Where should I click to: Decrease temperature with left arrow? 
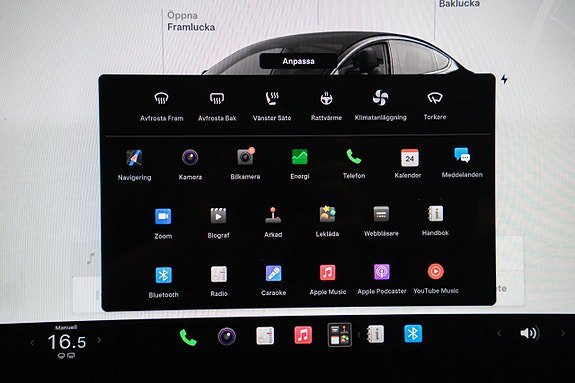32,343
